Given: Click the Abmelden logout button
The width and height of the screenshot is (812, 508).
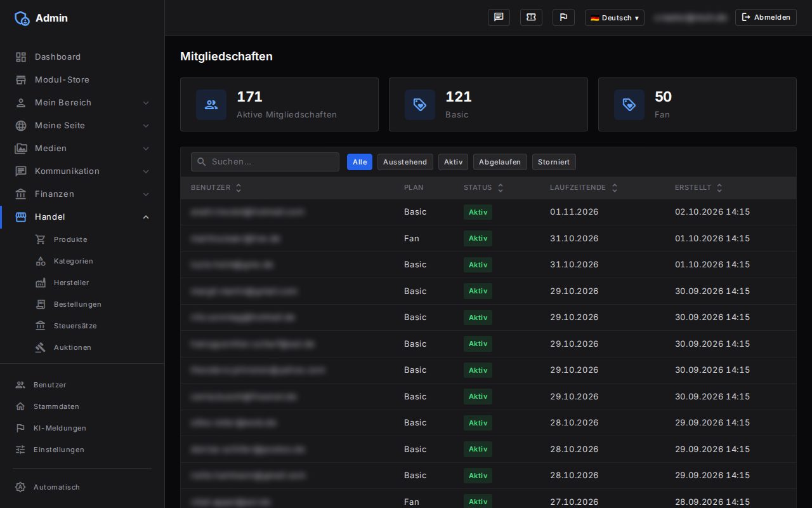Looking at the screenshot, I should [x=766, y=18].
